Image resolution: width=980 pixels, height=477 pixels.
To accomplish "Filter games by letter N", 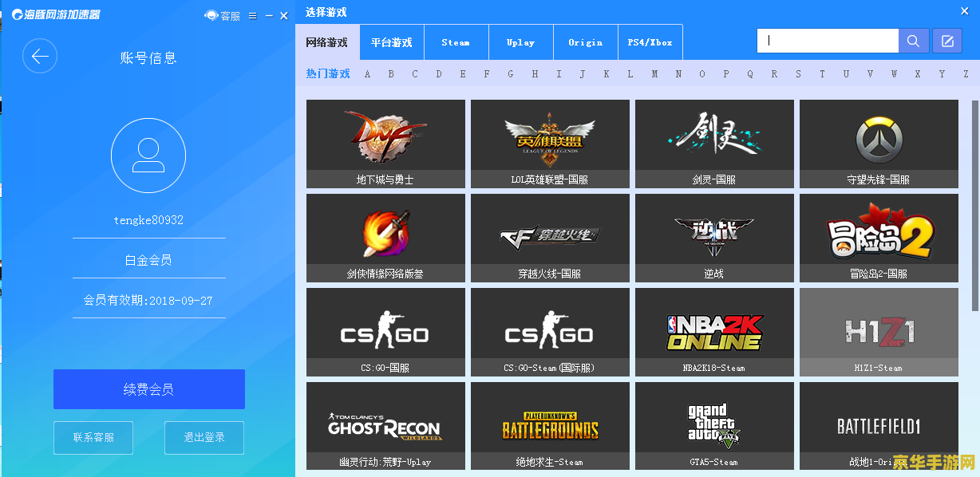I will tap(678, 74).
